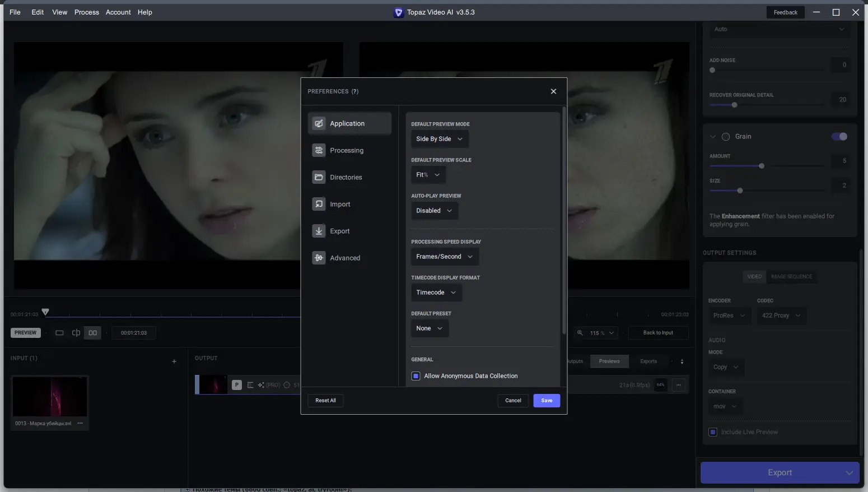Expand the Processing Speed Display dropdown
Image resolution: width=868 pixels, height=492 pixels.
click(445, 257)
